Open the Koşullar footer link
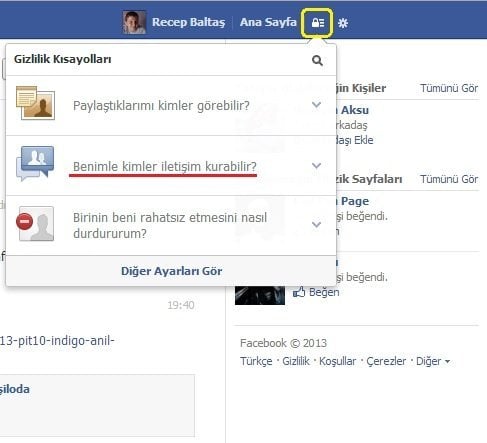Viewport: 487px width, 443px height. tap(337, 361)
